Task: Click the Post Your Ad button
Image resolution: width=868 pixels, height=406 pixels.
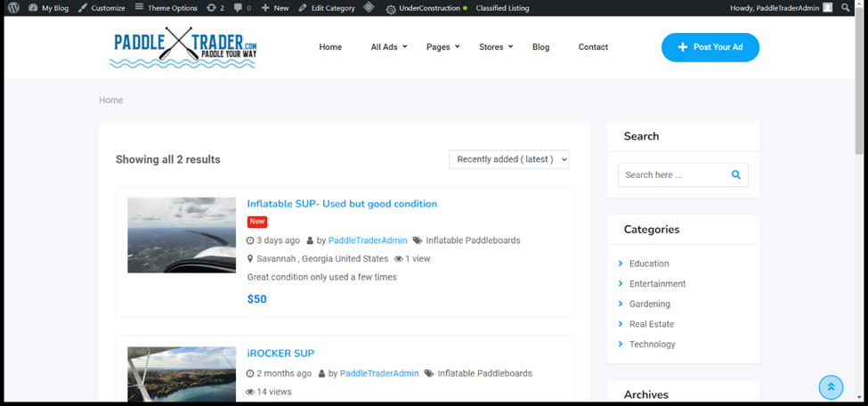Action: tap(710, 47)
